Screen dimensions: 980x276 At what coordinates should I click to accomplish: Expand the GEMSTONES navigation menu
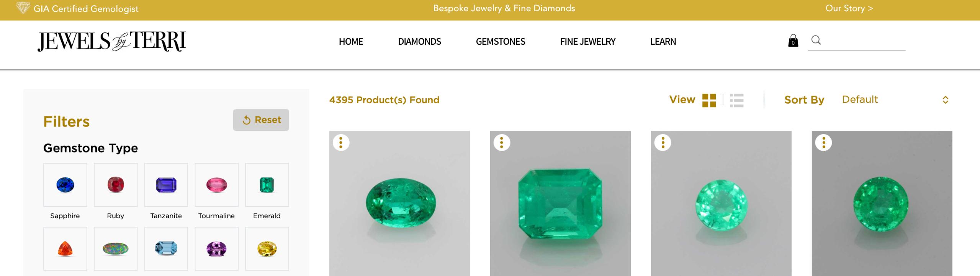click(500, 41)
